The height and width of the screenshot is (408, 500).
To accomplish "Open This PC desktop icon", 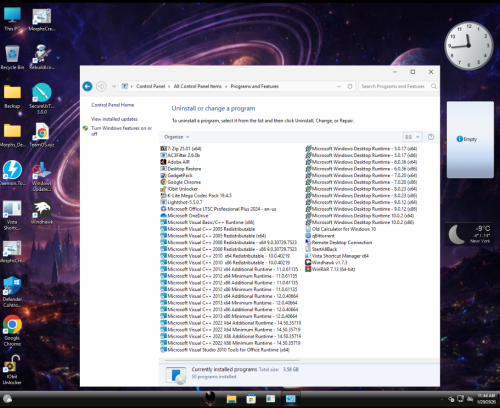I will [12, 19].
